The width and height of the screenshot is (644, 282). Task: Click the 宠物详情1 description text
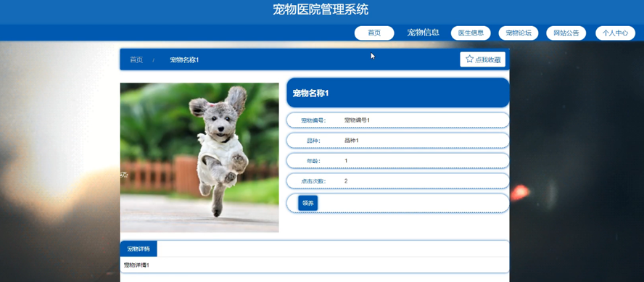coord(137,265)
